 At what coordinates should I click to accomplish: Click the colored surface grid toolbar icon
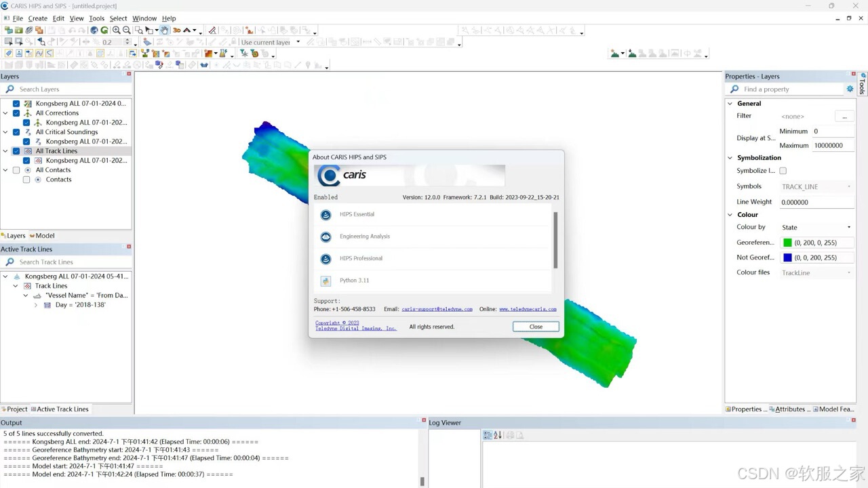[x=209, y=54]
